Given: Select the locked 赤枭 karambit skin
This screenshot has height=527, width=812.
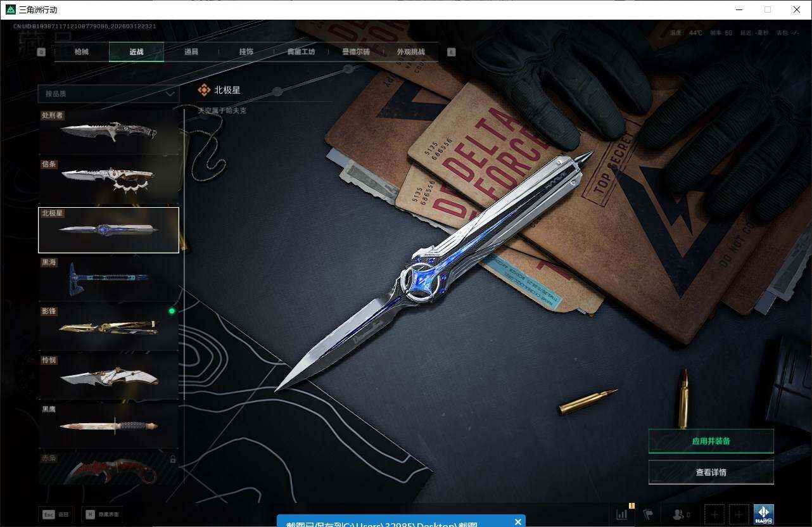Looking at the screenshot, I should (108, 468).
